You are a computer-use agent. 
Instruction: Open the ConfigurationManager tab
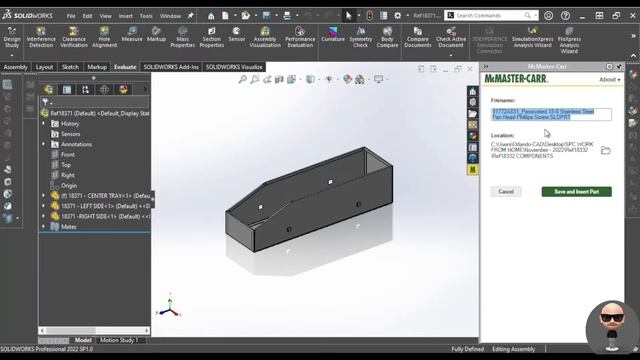(x=85, y=89)
